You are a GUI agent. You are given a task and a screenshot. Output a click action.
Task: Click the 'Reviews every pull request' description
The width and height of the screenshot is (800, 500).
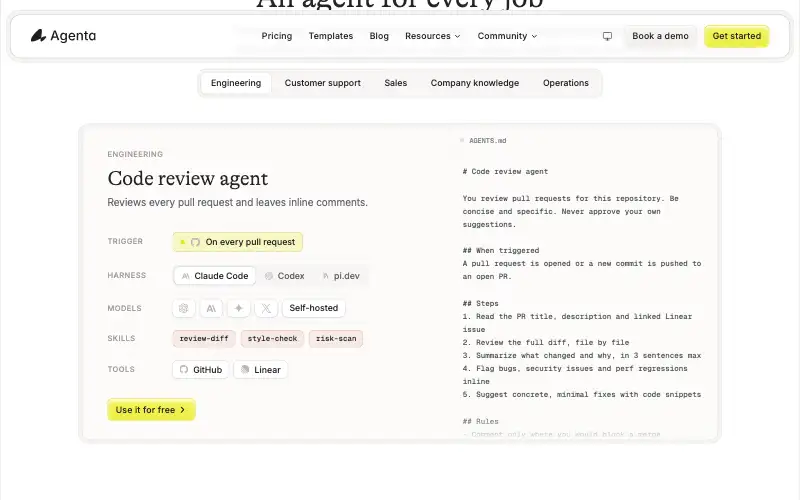point(237,203)
